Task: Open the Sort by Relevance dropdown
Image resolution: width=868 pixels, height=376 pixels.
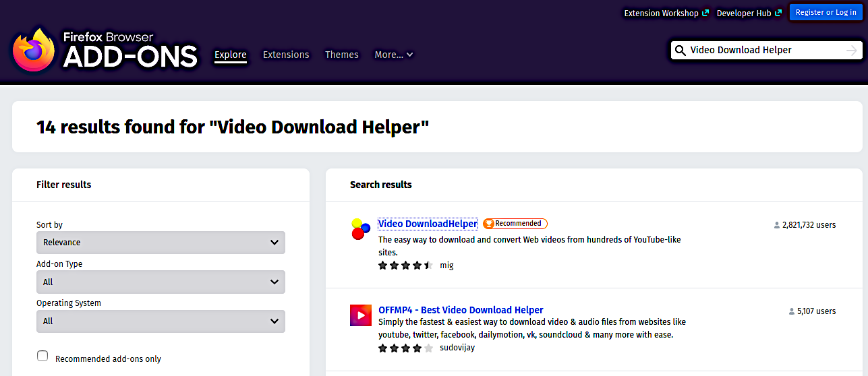Action: pos(161,243)
